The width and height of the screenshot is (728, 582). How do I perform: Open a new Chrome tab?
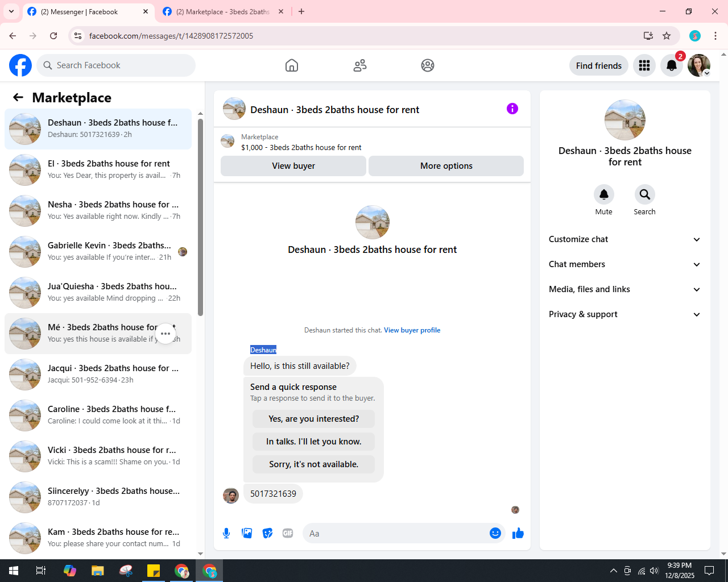tap(301, 11)
